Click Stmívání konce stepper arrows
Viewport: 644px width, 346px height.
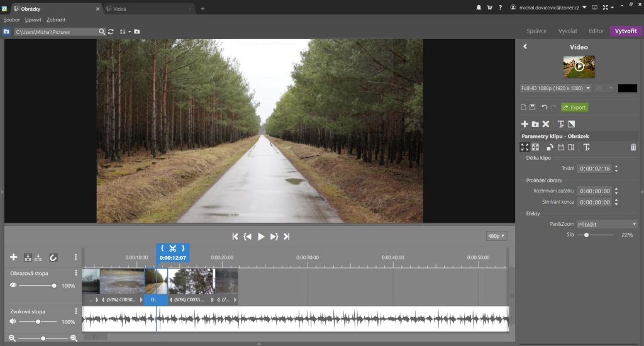pyautogui.click(x=616, y=202)
